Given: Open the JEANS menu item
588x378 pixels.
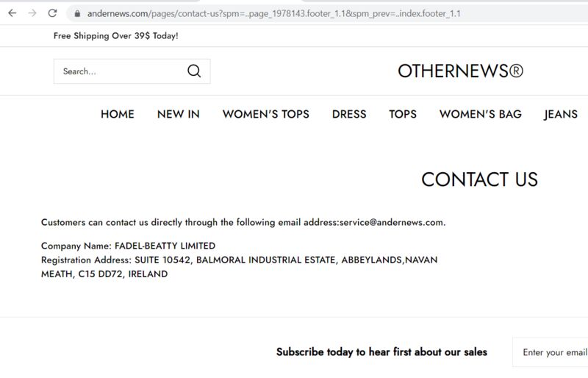Looking at the screenshot, I should tap(561, 114).
